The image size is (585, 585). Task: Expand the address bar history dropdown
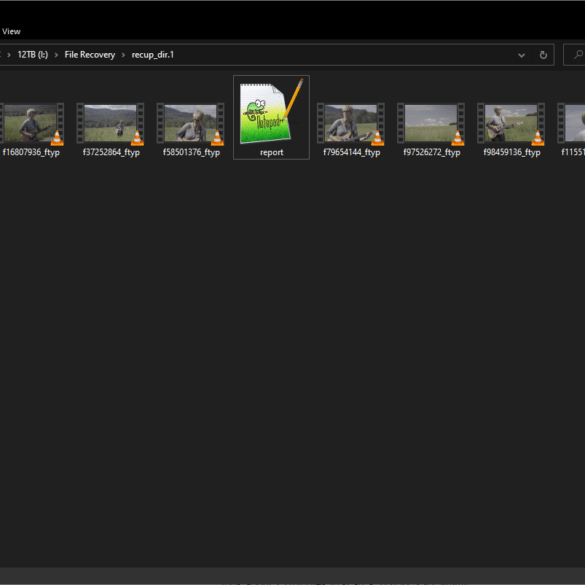pyautogui.click(x=521, y=55)
